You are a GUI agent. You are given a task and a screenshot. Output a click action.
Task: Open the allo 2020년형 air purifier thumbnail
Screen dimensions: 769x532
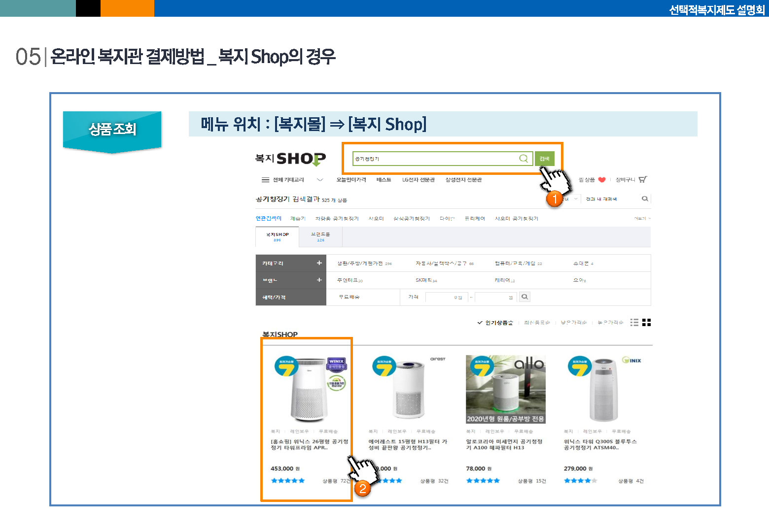(506, 389)
